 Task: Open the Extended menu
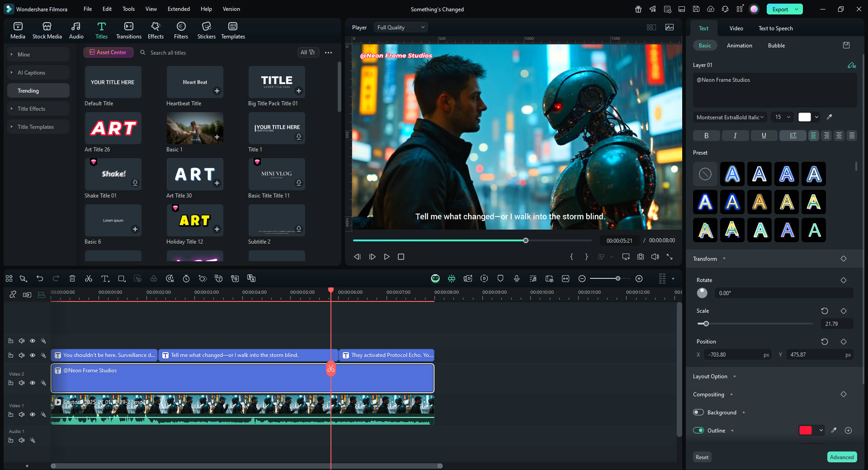point(179,9)
